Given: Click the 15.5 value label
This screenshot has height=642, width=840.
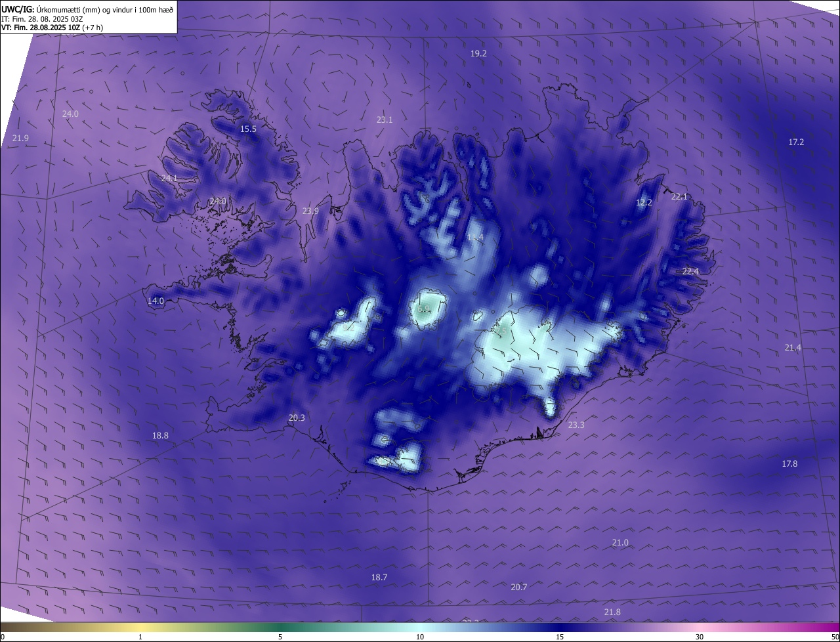Looking at the screenshot, I should [248, 129].
